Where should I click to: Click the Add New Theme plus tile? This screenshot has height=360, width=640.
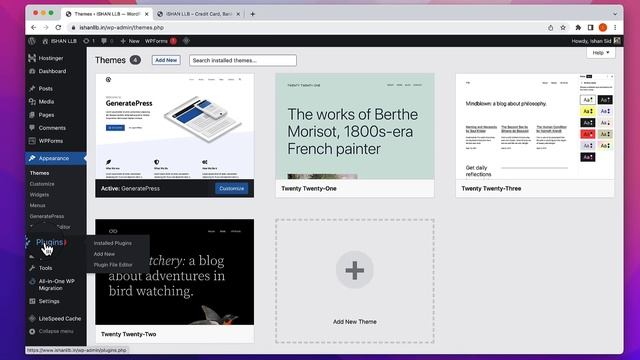click(355, 281)
